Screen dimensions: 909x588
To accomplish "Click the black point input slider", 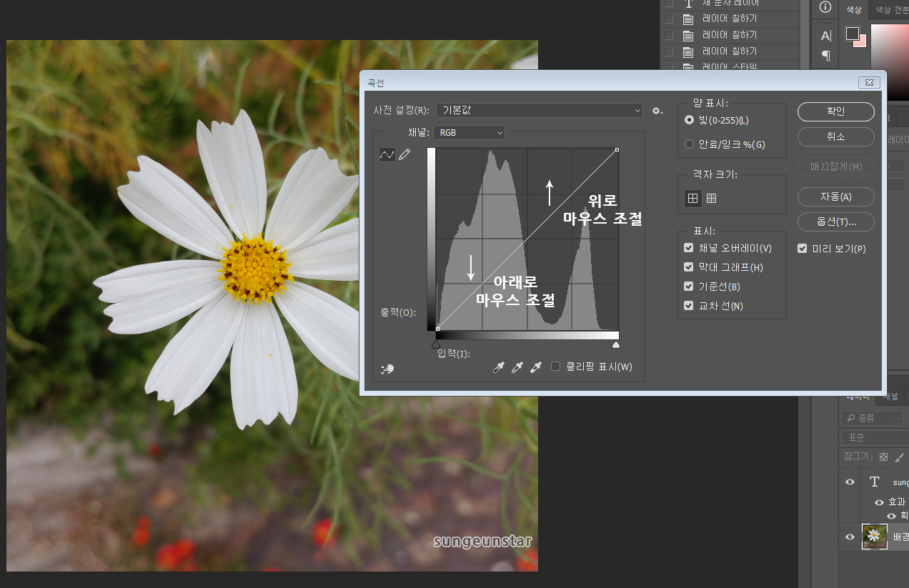I will (x=436, y=344).
